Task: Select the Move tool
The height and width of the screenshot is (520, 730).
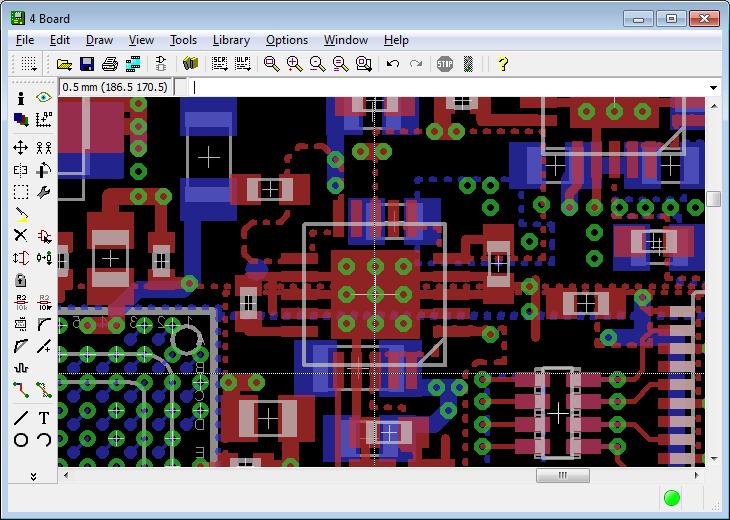Action: 20,148
